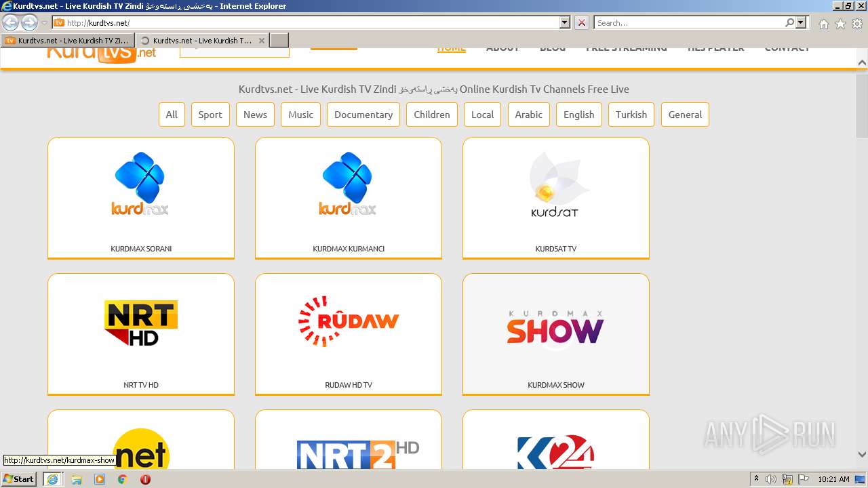Viewport: 868px width, 488px height.
Task: Filter channels by General
Action: click(x=685, y=115)
